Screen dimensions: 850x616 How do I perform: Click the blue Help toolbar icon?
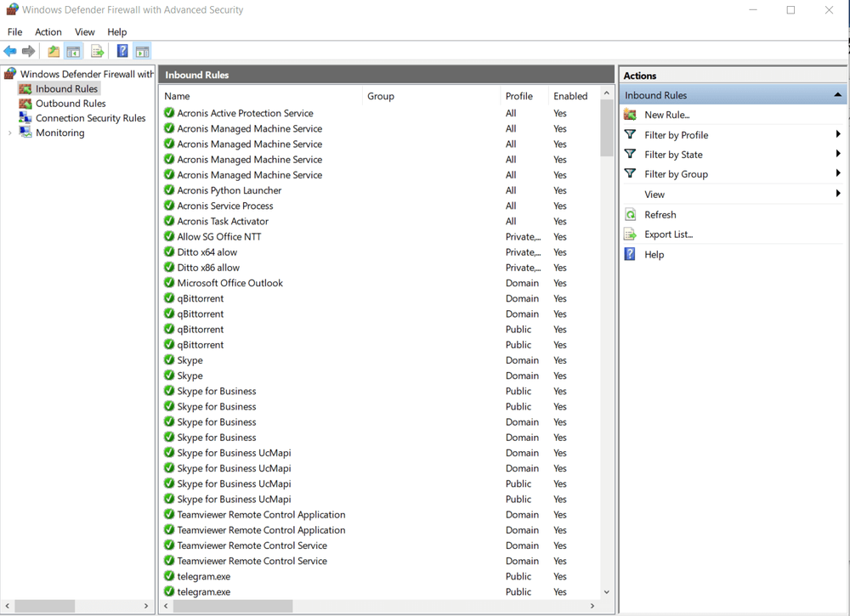tap(122, 51)
